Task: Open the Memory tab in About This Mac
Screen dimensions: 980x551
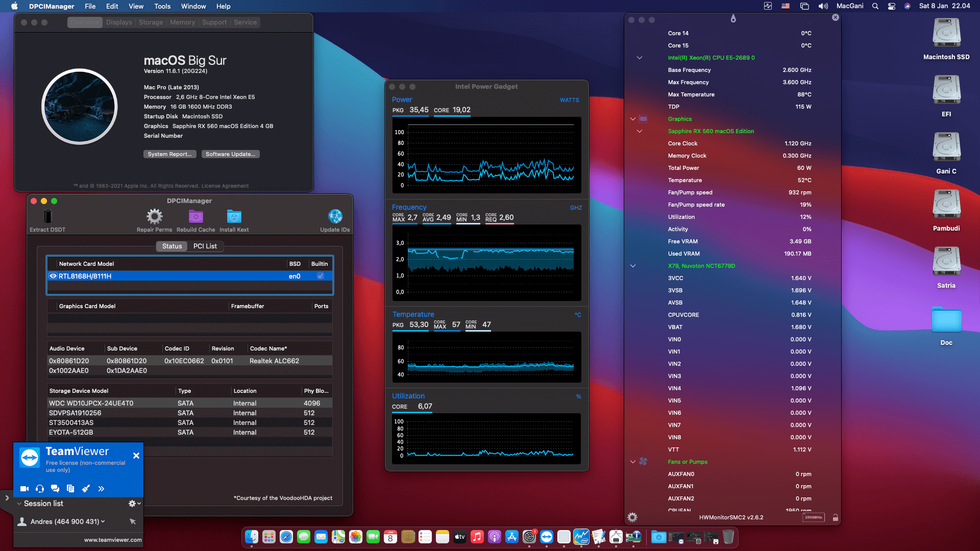Action: point(182,22)
